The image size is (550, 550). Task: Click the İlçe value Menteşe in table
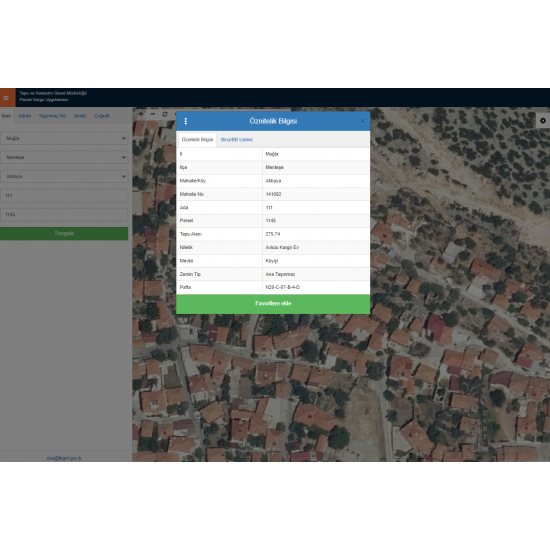(274, 167)
